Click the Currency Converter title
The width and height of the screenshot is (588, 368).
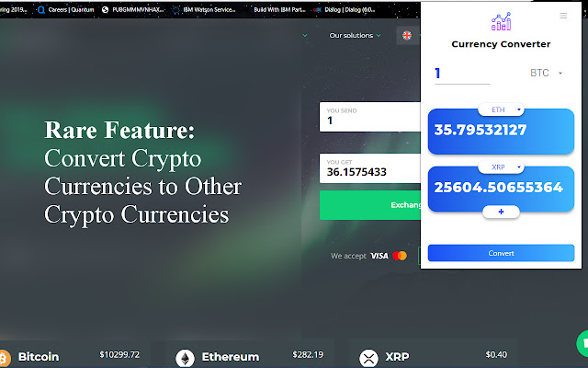tap(501, 44)
